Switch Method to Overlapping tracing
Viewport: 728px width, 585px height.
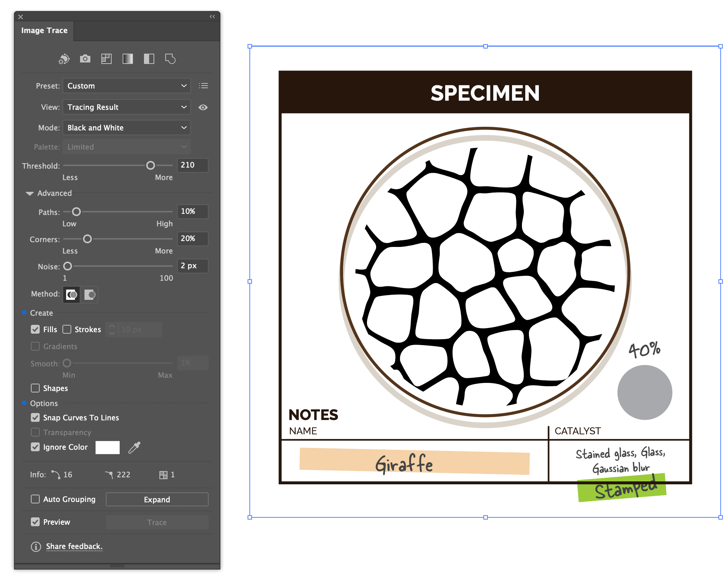[x=90, y=294]
